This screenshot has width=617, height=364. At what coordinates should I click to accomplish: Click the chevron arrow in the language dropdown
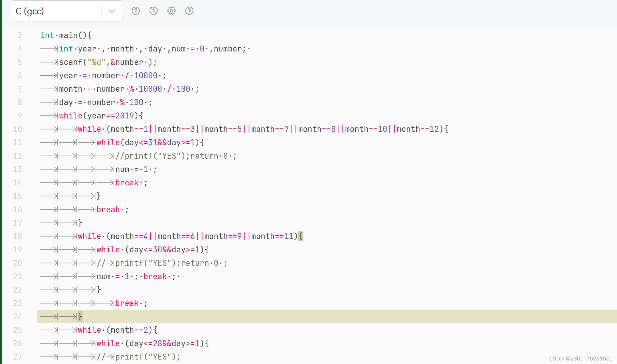112,11
